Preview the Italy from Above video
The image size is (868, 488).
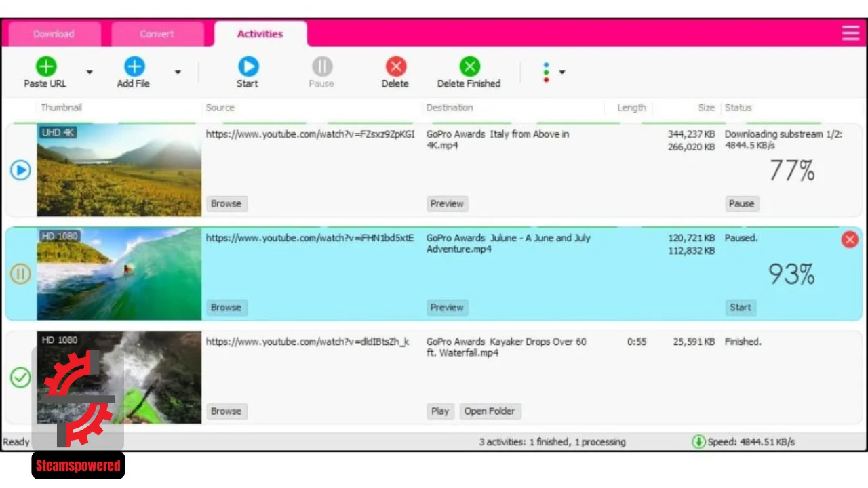pos(447,203)
